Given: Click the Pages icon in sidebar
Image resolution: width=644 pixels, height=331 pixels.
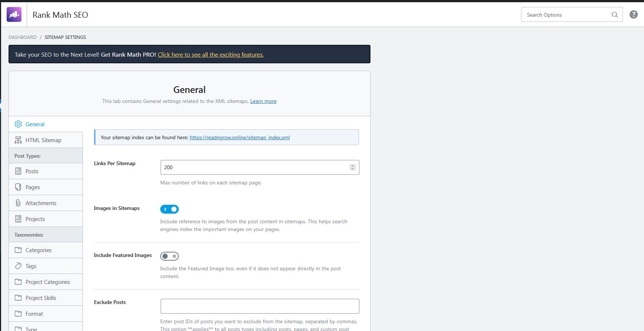Looking at the screenshot, I should click(18, 187).
